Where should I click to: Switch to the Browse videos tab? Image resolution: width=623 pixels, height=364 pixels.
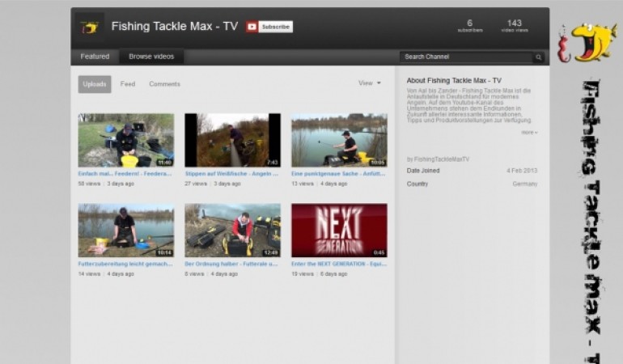pos(151,57)
